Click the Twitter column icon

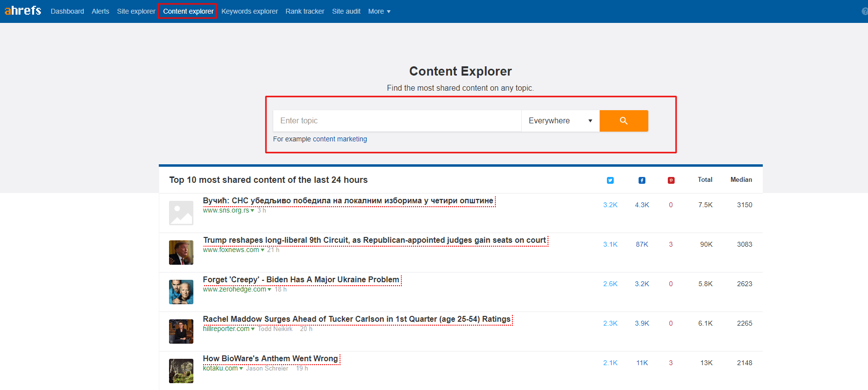coord(610,180)
